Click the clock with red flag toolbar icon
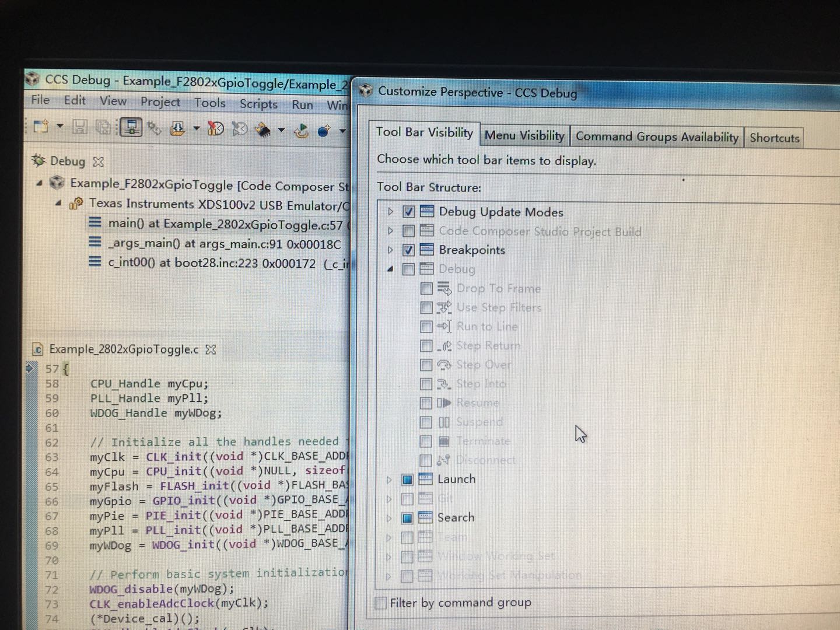Screen dimensions: 840x630 (x=216, y=129)
